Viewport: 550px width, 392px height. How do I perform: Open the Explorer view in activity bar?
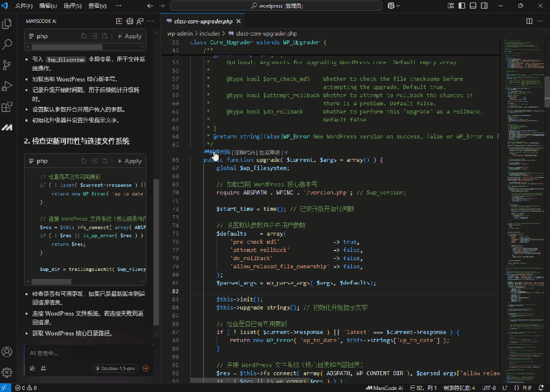point(7,24)
